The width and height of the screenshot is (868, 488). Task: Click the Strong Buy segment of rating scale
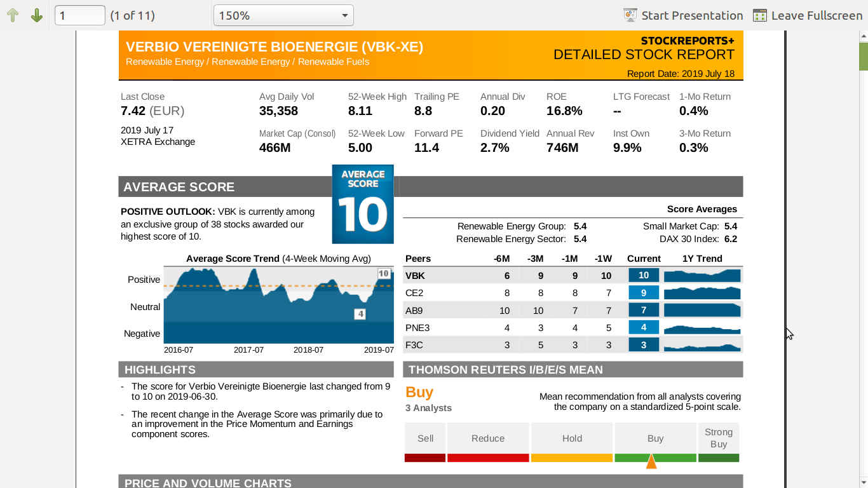tap(719, 442)
